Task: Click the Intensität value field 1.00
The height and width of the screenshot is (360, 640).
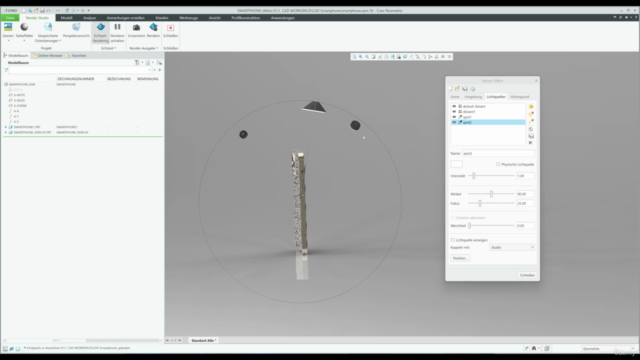Action: tap(525, 176)
